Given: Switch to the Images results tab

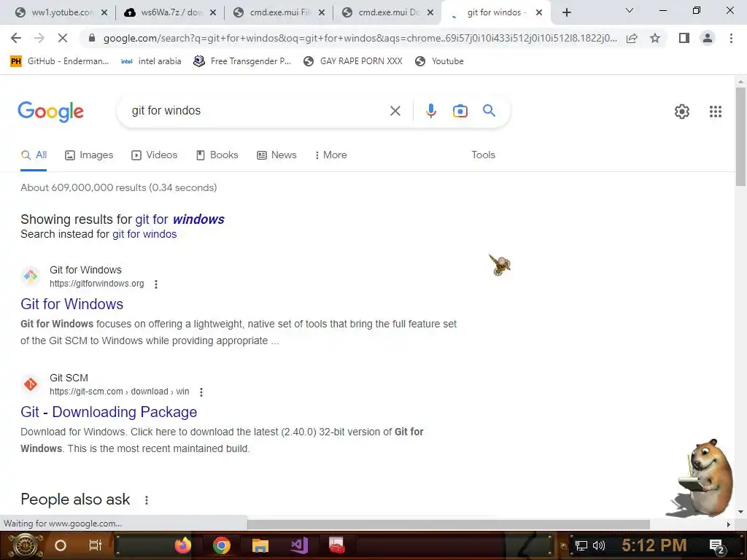Looking at the screenshot, I should click(x=89, y=155).
